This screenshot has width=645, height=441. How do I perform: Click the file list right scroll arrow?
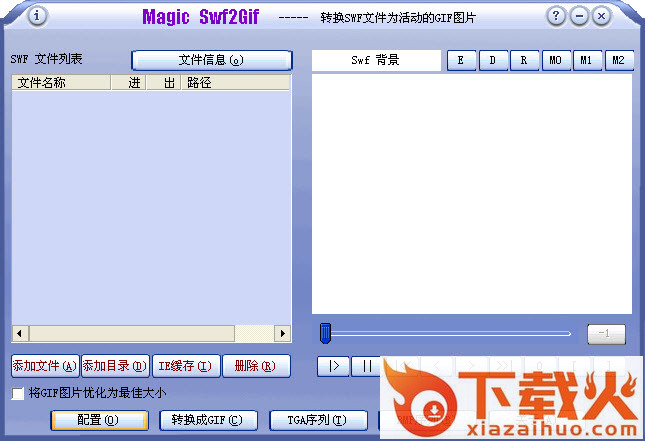(x=283, y=333)
